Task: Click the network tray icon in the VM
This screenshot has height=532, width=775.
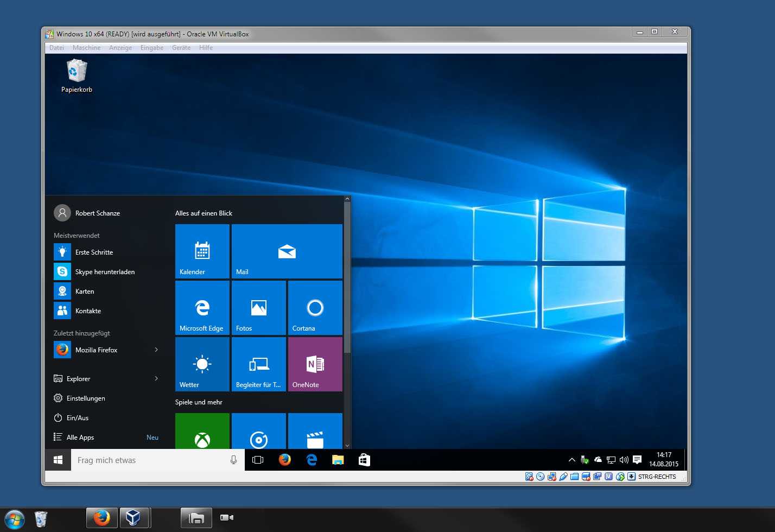Action: (x=611, y=460)
